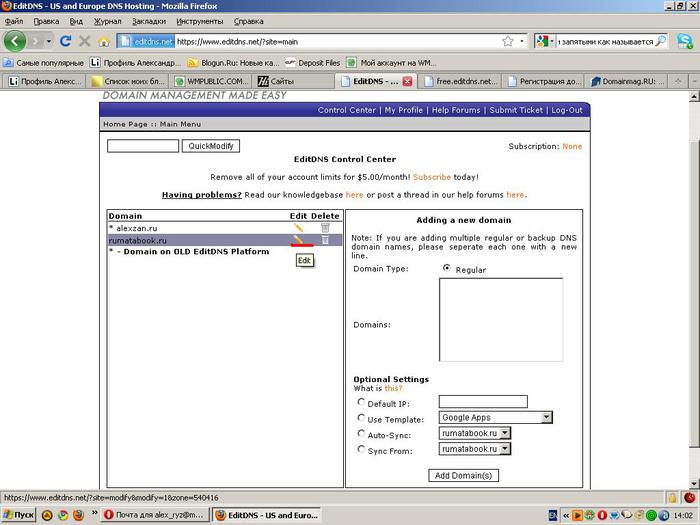Click the editdns.net site identity badge
Image resolution: width=700 pixels, height=525 pixels.
click(x=147, y=42)
